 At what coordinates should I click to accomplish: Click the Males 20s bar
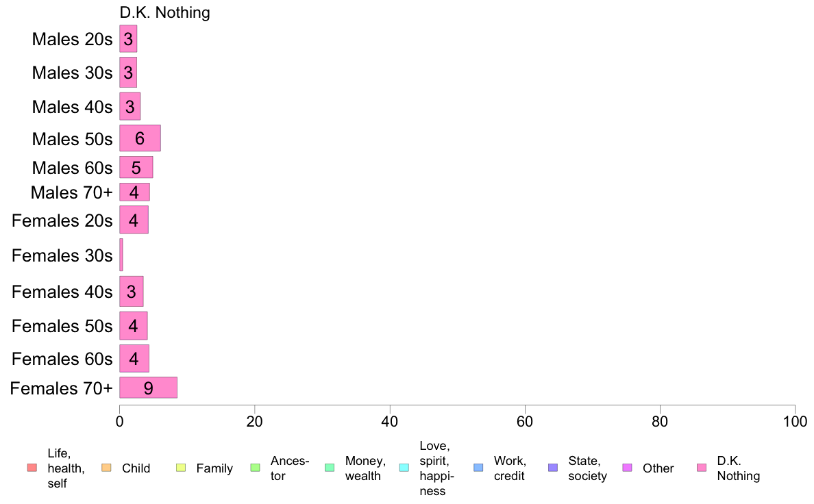coord(128,39)
